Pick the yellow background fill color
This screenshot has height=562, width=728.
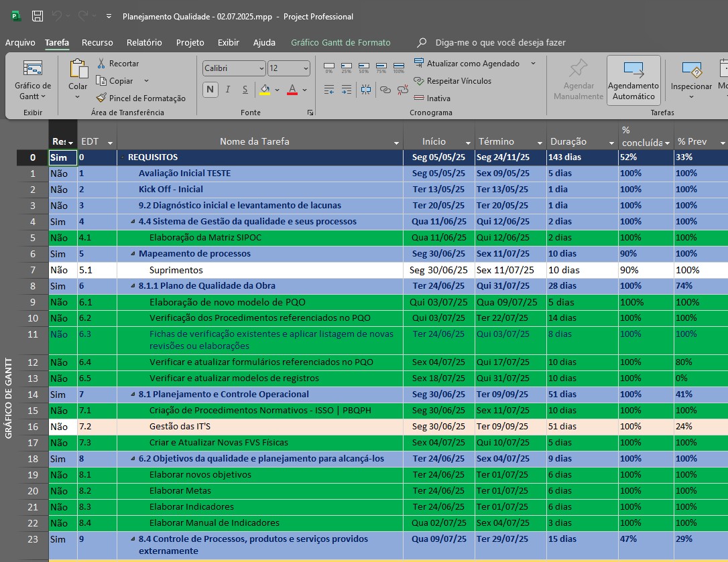pyautogui.click(x=265, y=90)
